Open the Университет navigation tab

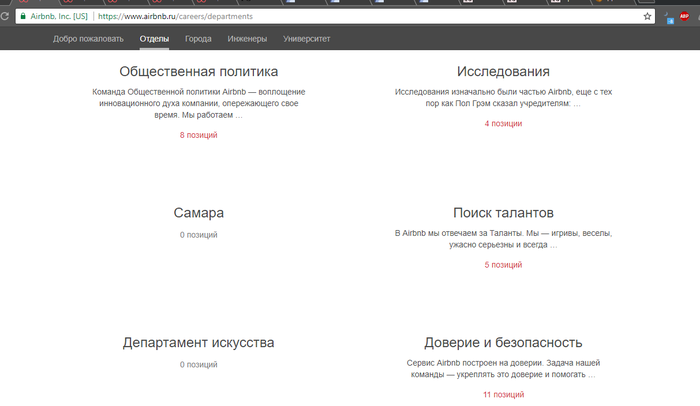coord(307,39)
